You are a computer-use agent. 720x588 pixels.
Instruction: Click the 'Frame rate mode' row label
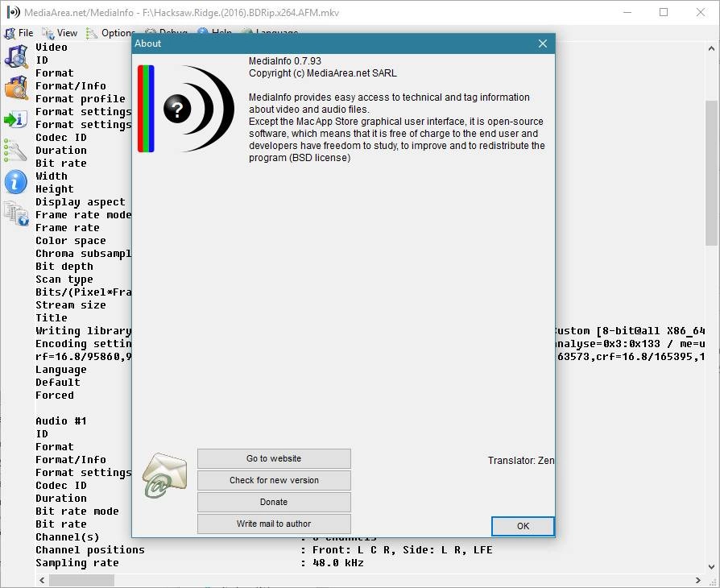click(84, 215)
